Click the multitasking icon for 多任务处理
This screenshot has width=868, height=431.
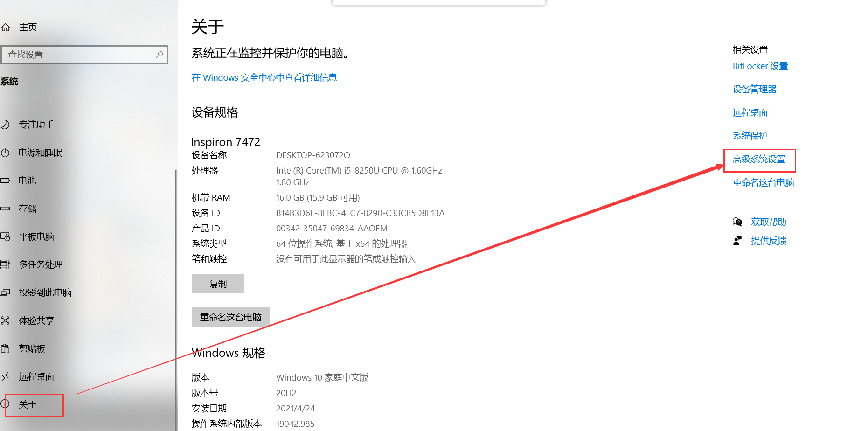tap(5, 264)
